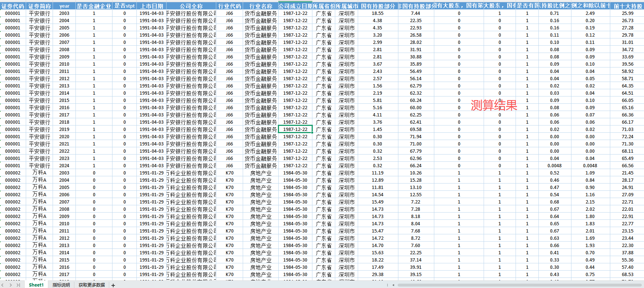644x288 pixels.
Task: Select the year column header cell
Action: (x=64, y=6)
